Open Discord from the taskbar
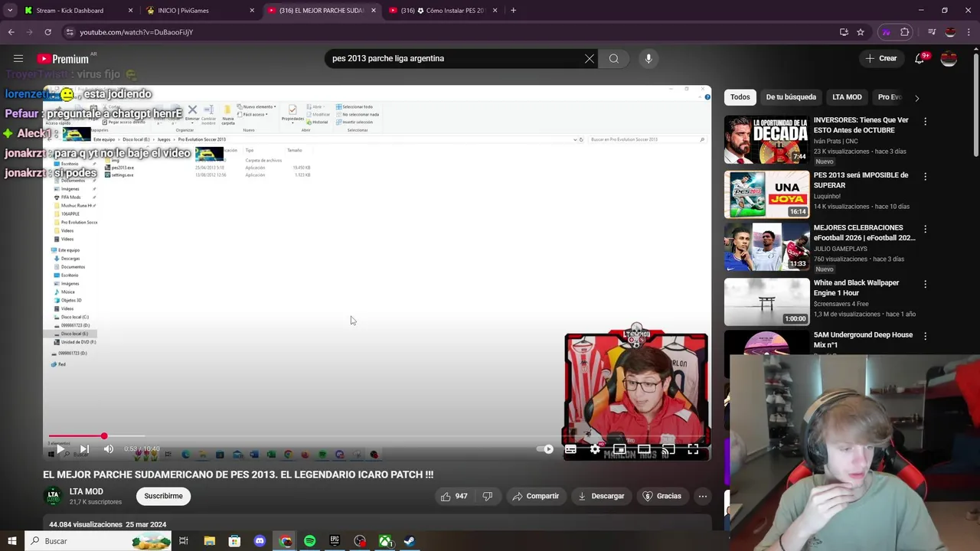The height and width of the screenshot is (551, 980). 260,541
